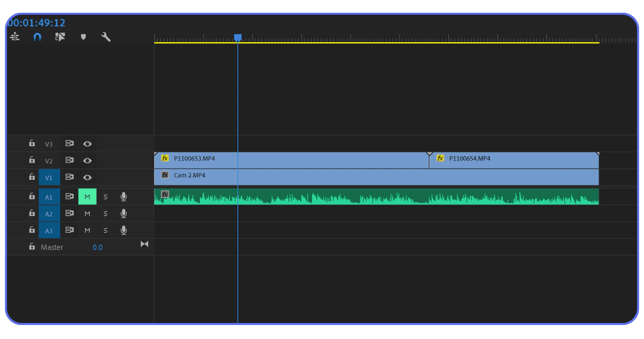Click the leftmost nest/sequence insert toolbar icon
Viewport: 644px width, 339px height.
(15, 37)
